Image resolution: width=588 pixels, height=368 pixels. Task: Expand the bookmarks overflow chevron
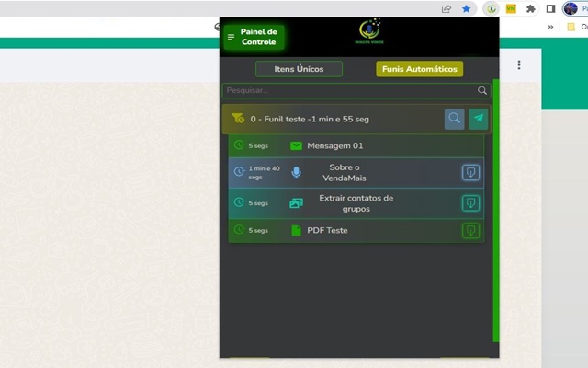550,27
